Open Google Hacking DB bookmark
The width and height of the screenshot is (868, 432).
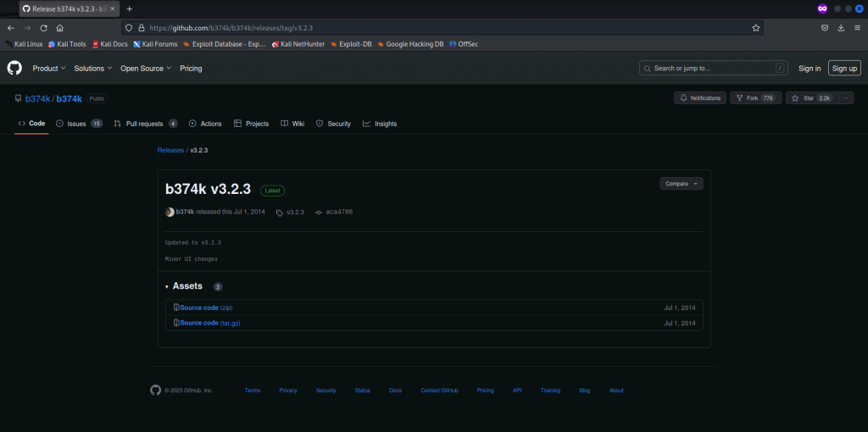pos(411,44)
